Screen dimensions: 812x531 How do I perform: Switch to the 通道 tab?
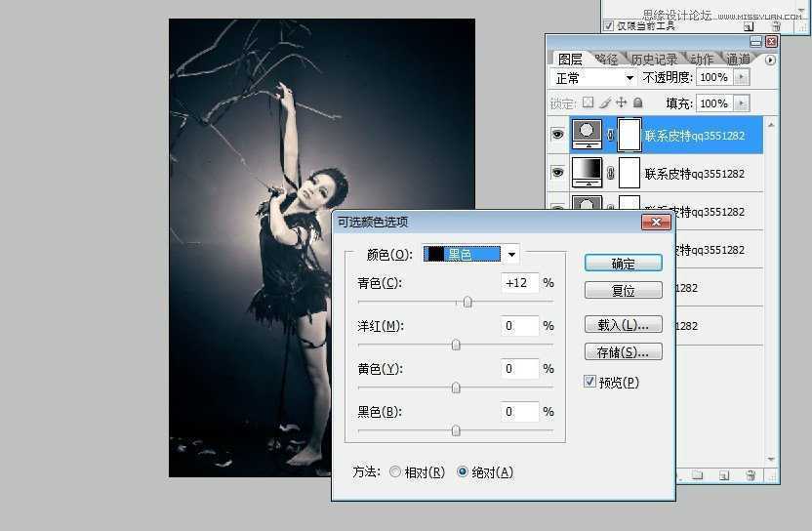click(x=738, y=60)
